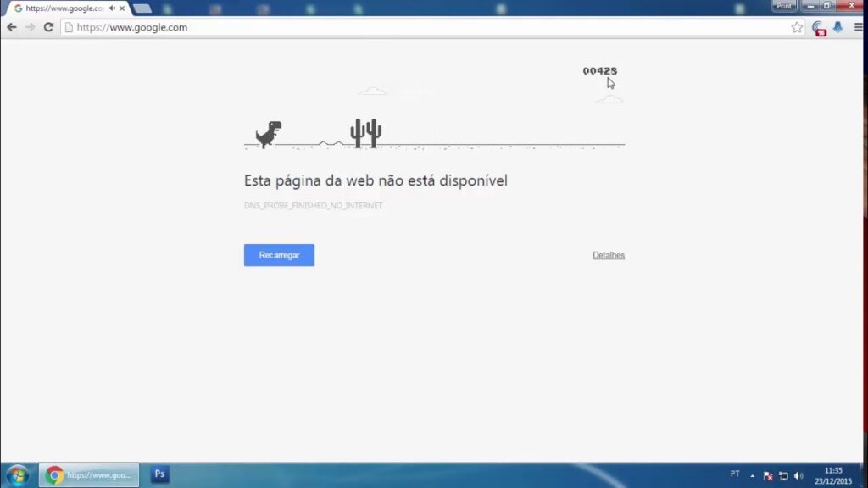
Task: Click the game score 00428
Action: [x=600, y=71]
